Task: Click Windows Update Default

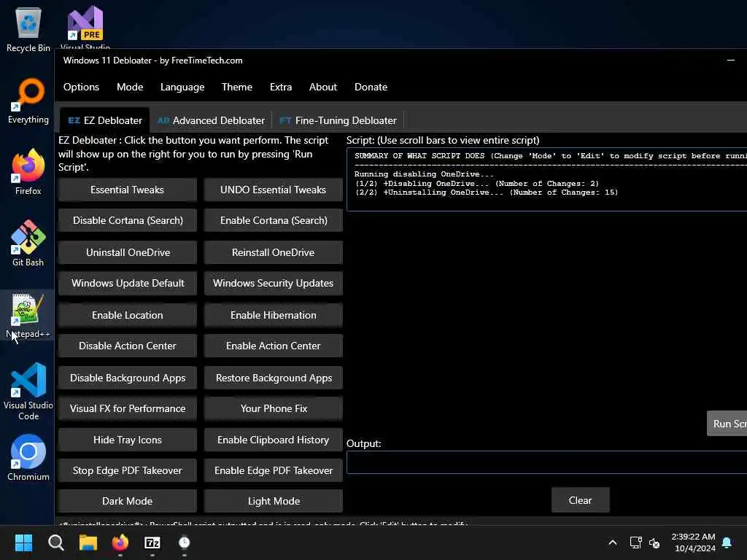Action: (127, 284)
